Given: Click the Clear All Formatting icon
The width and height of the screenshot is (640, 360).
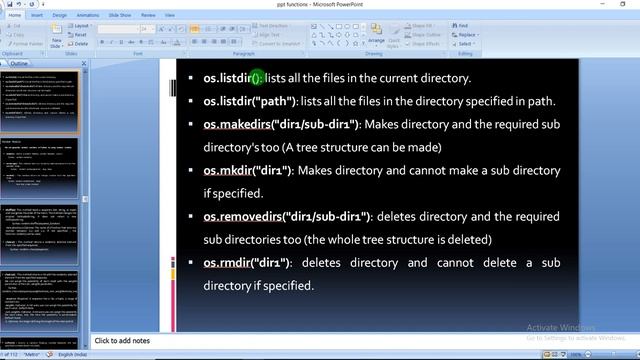Looking at the screenshot, I should pyautogui.click(x=181, y=29).
